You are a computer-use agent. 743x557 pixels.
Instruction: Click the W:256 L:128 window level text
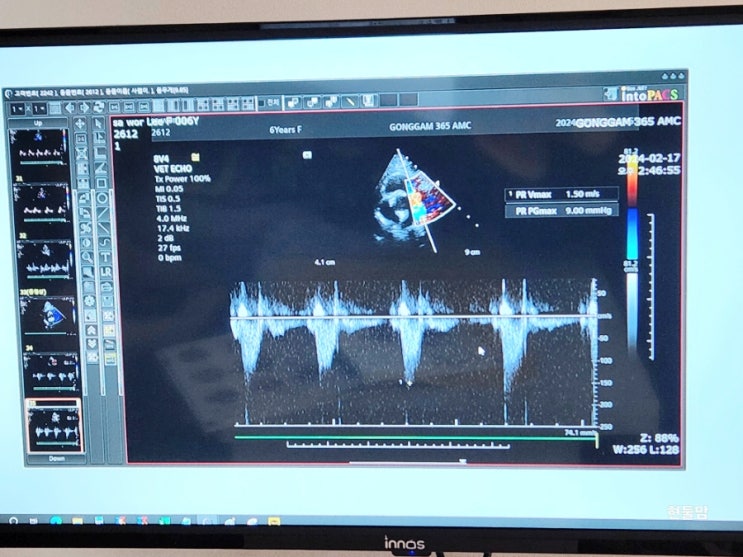tap(645, 449)
